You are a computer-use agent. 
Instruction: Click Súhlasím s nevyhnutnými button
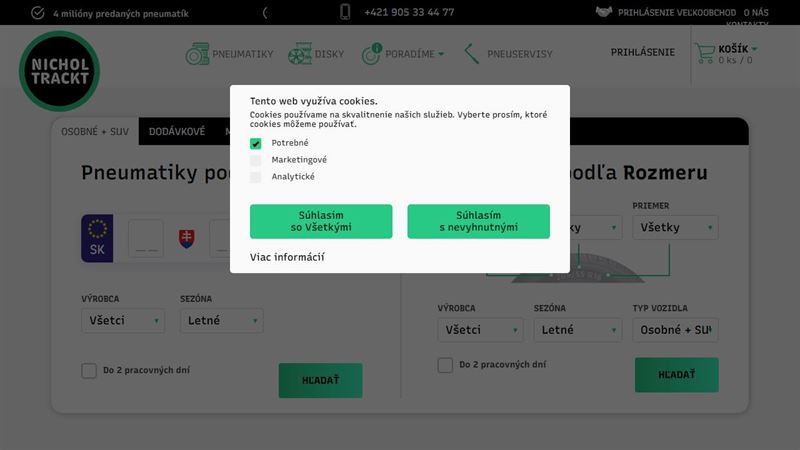[x=479, y=221]
